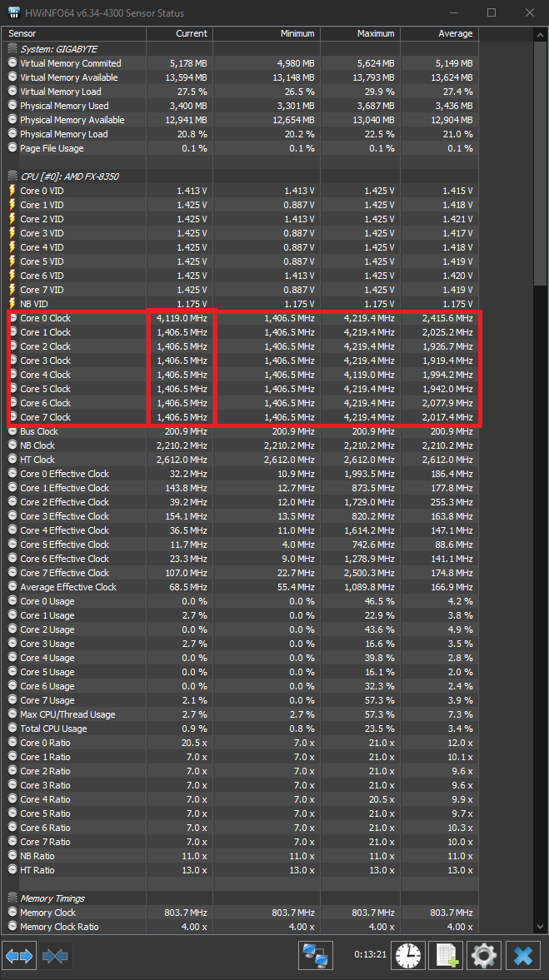Select the Core 7 Effective Clock row
Screen dimensions: 549x980
pos(242,573)
